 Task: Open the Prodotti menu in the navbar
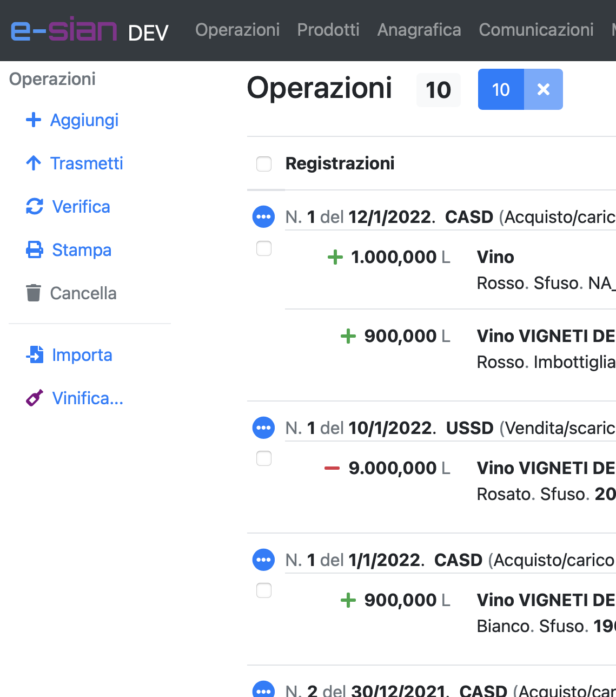[x=328, y=30]
